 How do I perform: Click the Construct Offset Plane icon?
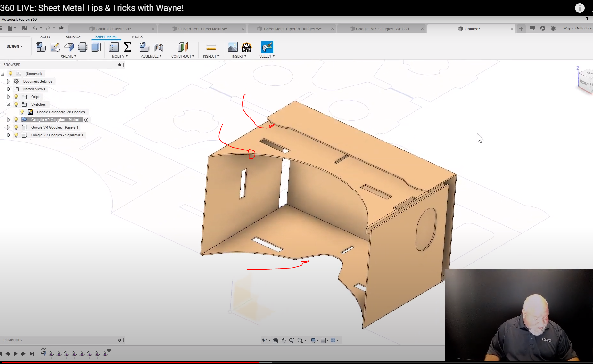[x=183, y=47]
